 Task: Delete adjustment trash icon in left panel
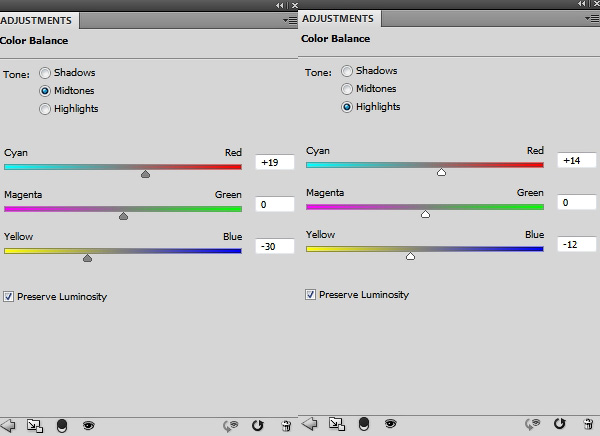(286, 426)
